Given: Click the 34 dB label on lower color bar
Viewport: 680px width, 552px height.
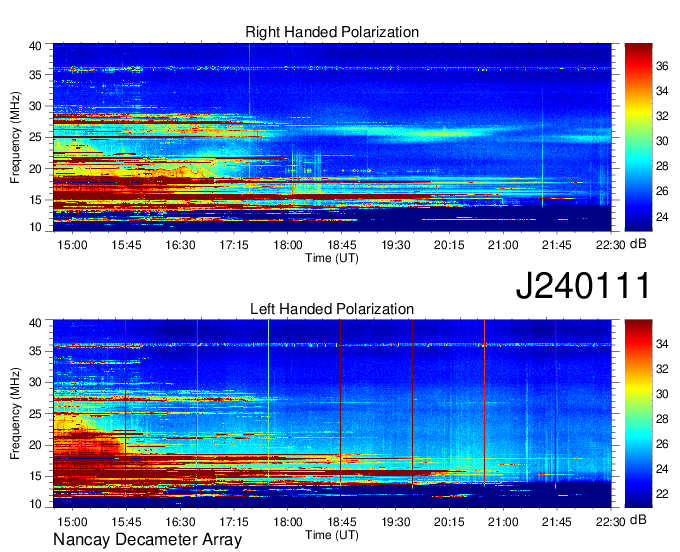Looking at the screenshot, I should click(x=662, y=344).
